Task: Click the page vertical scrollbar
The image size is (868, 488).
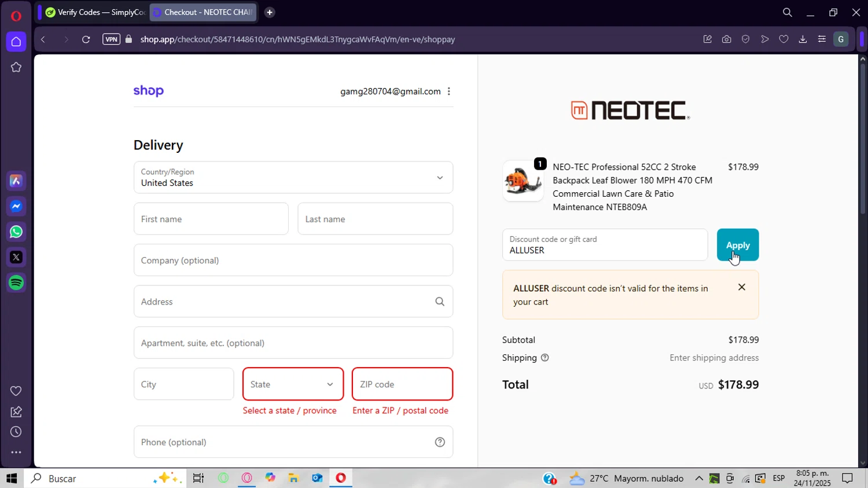Action: [862, 139]
